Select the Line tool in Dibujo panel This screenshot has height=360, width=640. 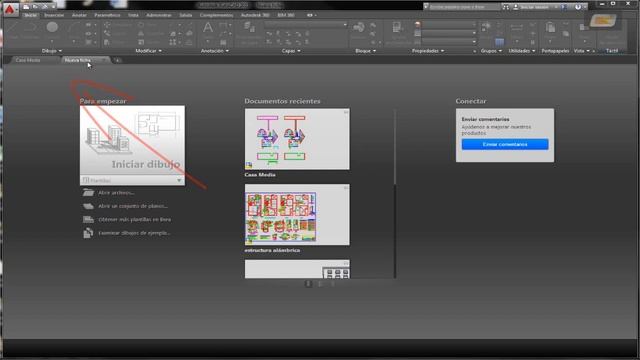(x=11, y=28)
